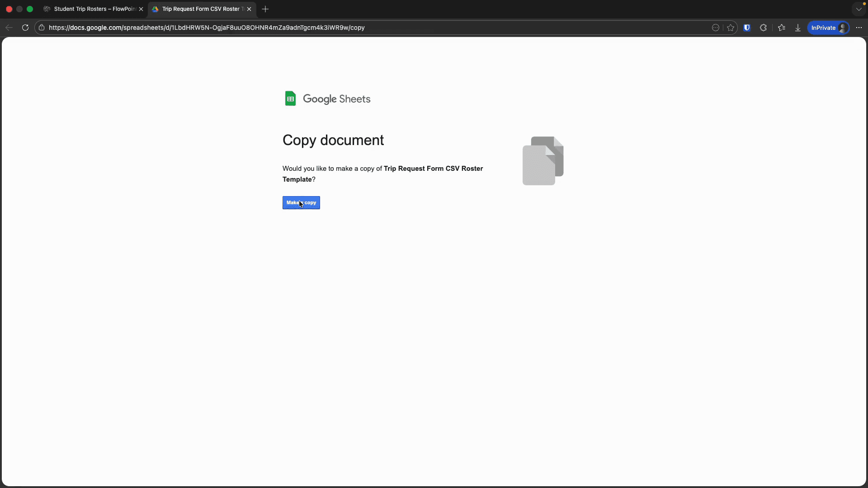The width and height of the screenshot is (868, 488).
Task: Open browser extensions puzzle icon
Action: tap(764, 28)
